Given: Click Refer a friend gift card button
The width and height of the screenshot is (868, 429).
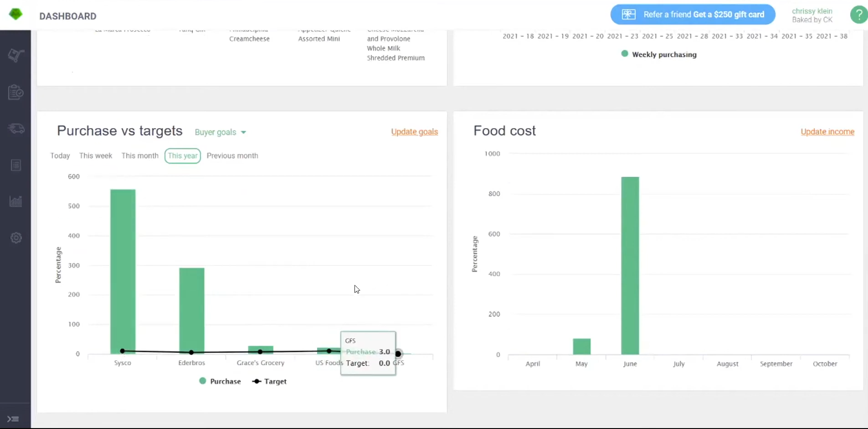Looking at the screenshot, I should [x=693, y=15].
